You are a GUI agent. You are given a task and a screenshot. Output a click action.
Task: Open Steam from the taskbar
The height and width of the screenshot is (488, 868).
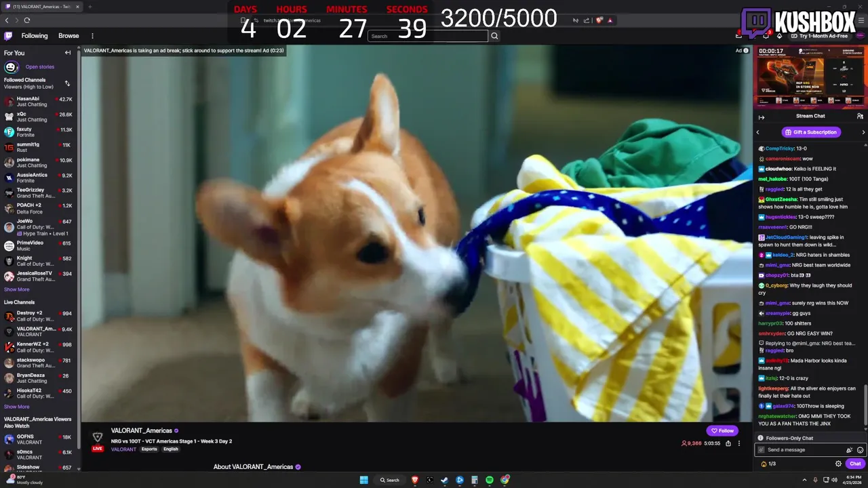pos(444,480)
